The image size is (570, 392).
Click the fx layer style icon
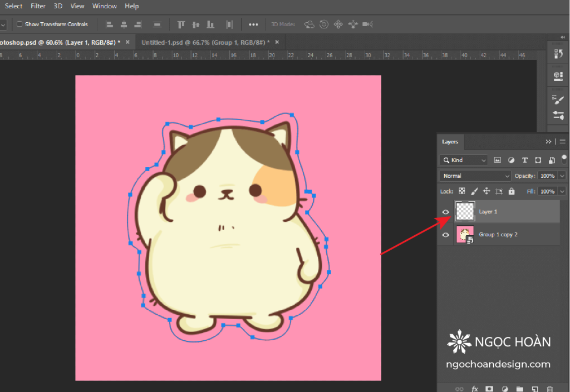(475, 389)
